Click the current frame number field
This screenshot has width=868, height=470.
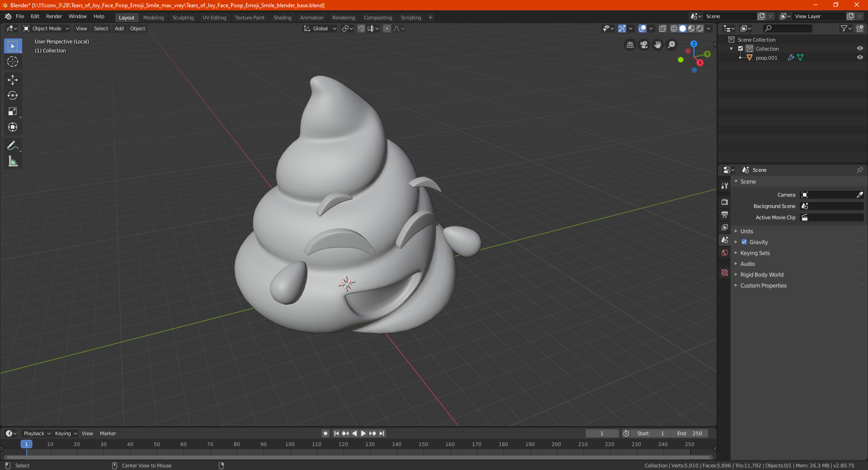coord(602,433)
